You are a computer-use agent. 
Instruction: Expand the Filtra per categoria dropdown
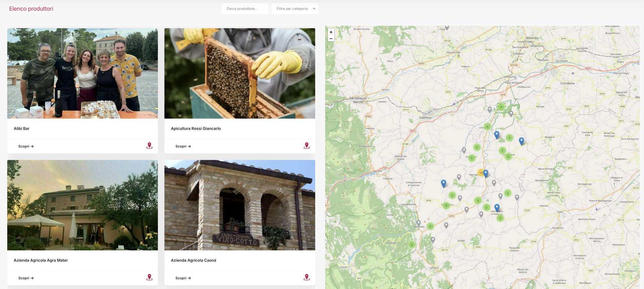point(295,9)
